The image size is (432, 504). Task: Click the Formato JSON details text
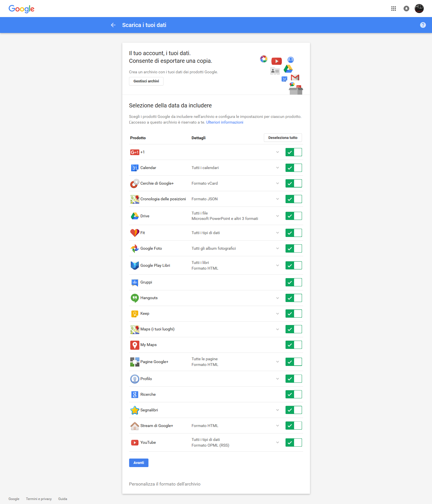pyautogui.click(x=205, y=199)
